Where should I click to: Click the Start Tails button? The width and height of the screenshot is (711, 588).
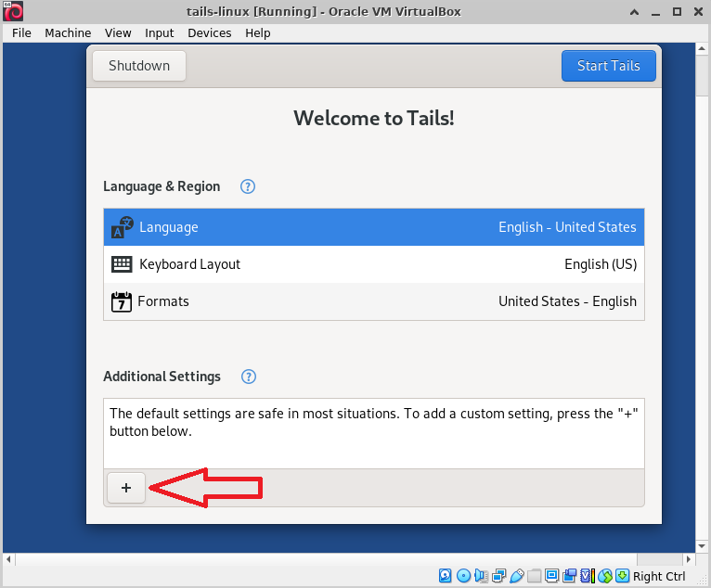609,66
